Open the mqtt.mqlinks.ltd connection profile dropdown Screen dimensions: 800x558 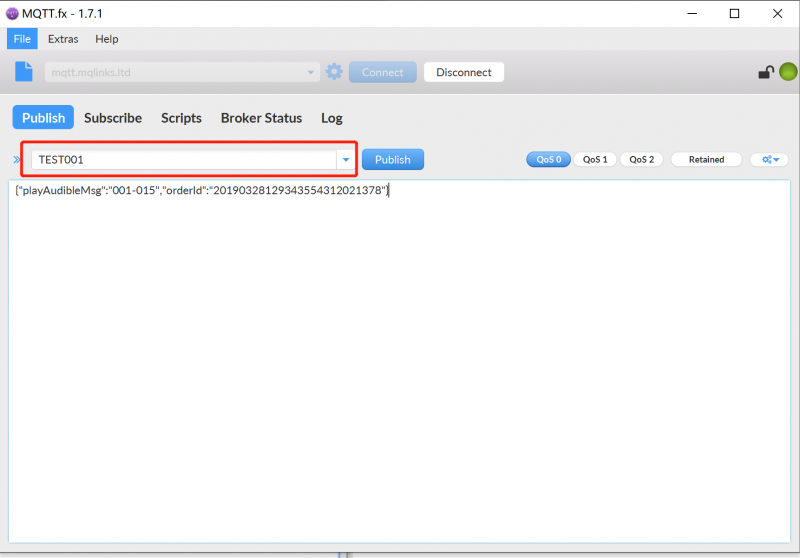pos(311,72)
